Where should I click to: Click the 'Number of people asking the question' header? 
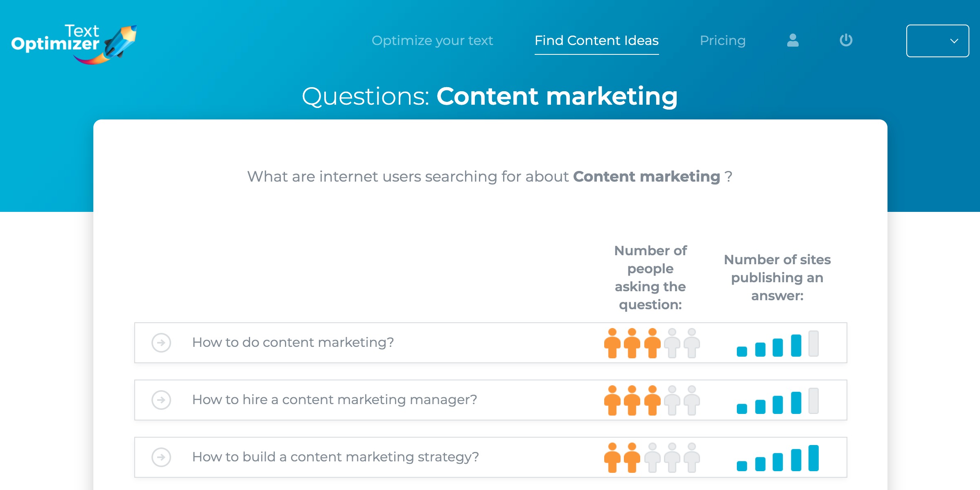pos(650,278)
